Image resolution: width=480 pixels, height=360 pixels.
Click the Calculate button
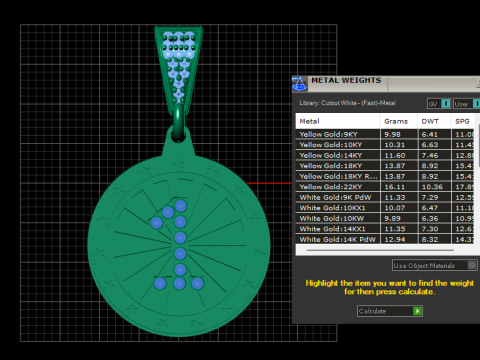coord(390,311)
